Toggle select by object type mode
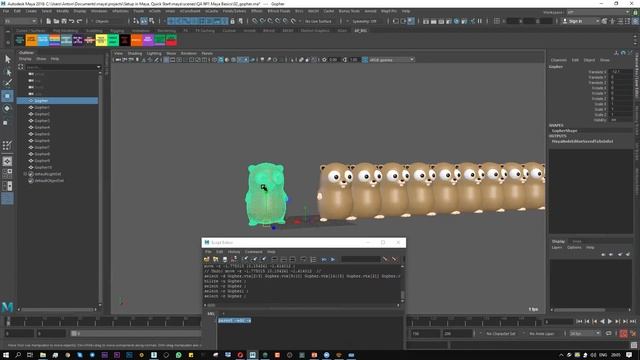 tap(144, 21)
